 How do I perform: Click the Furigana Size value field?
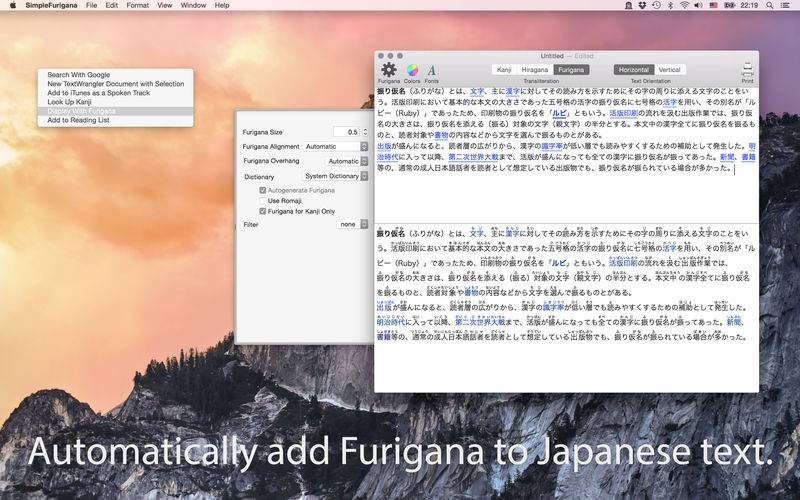tap(346, 132)
